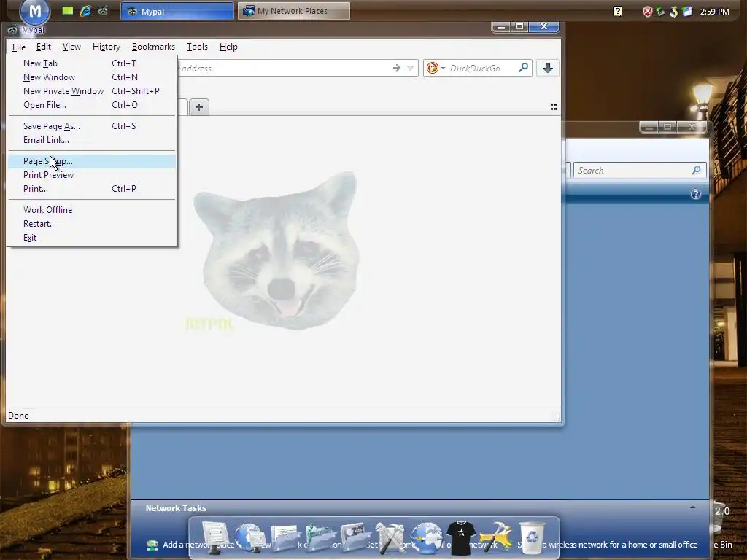Open the Edit menu

(43, 47)
